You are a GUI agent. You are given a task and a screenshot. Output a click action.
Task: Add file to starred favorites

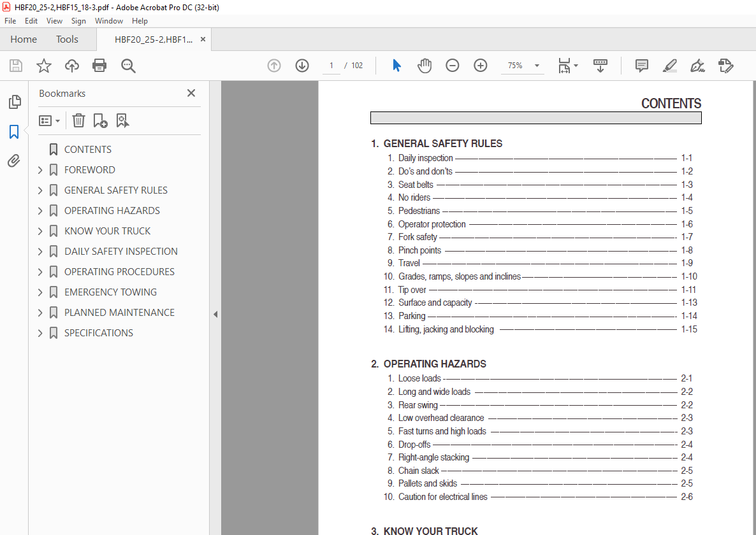tap(44, 66)
